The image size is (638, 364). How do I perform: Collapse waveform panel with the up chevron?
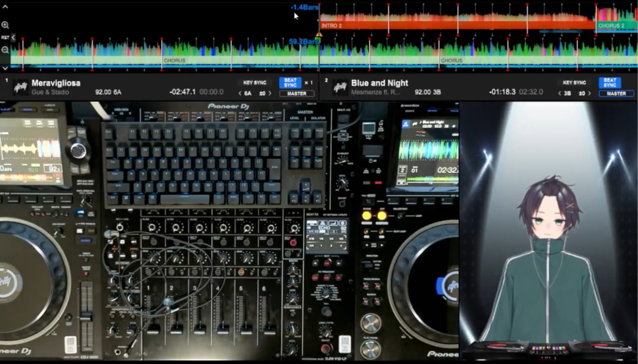(5, 7)
